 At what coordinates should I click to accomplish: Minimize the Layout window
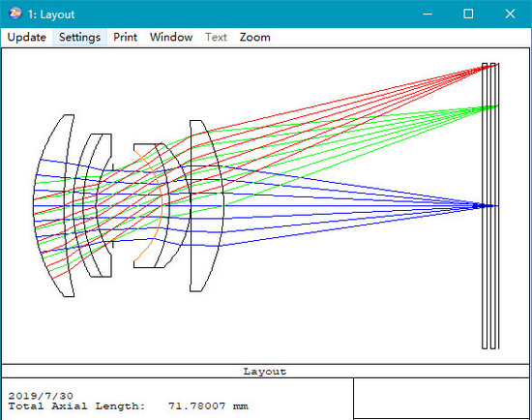click(x=428, y=14)
